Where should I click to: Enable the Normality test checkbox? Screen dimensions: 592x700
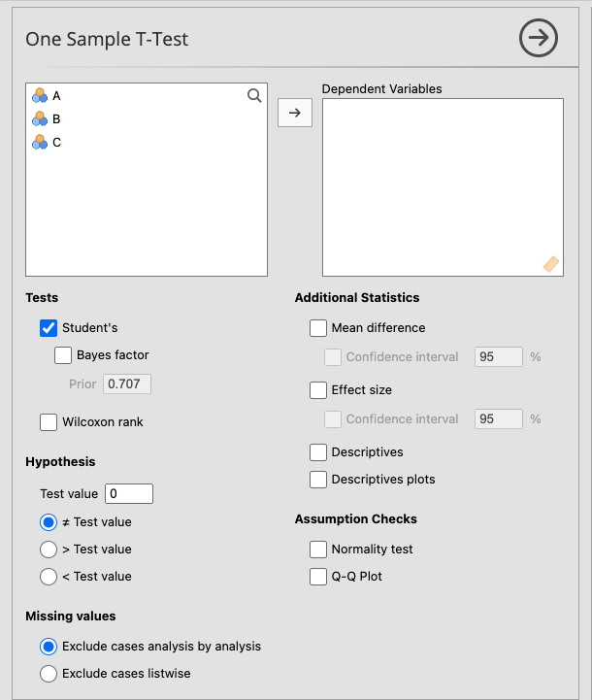click(x=318, y=550)
